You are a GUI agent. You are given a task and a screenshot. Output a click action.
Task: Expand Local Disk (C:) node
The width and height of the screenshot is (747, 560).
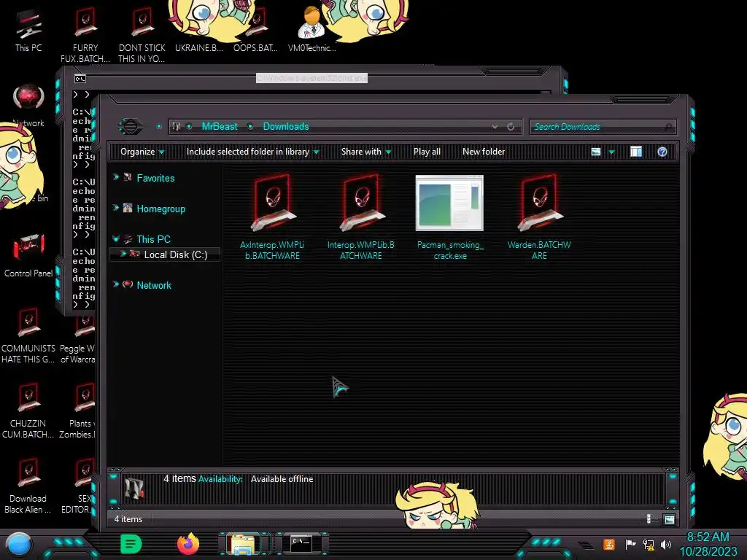point(123,254)
